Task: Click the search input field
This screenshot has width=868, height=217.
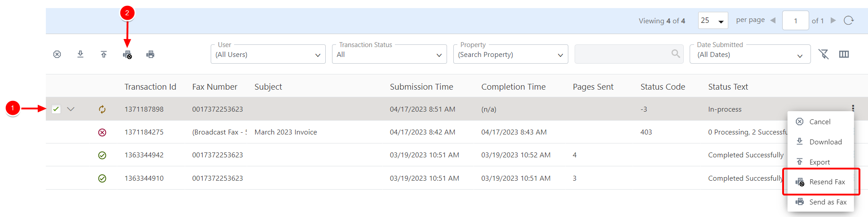Action: click(x=622, y=54)
